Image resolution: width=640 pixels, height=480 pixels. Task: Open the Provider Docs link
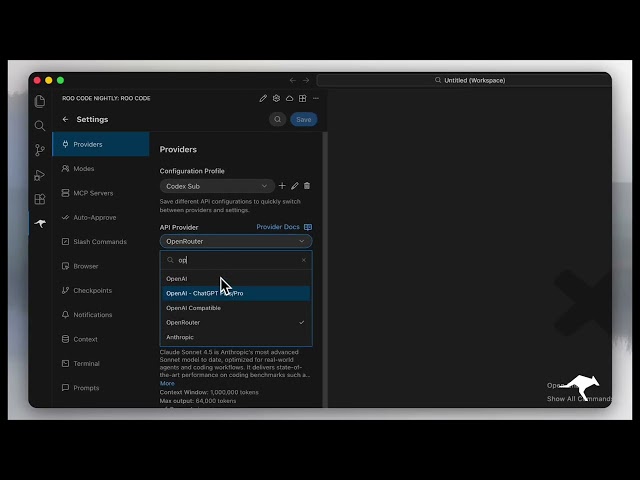pyautogui.click(x=278, y=227)
